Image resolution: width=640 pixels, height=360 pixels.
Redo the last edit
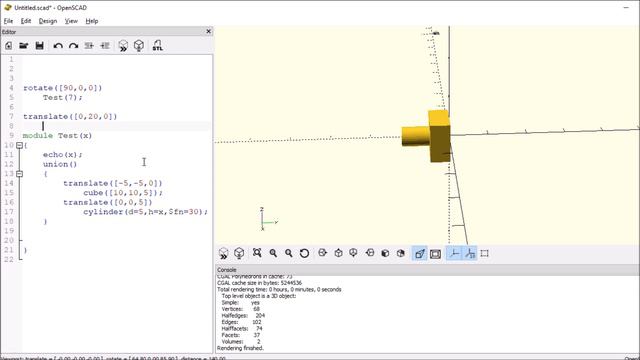pyautogui.click(x=73, y=46)
